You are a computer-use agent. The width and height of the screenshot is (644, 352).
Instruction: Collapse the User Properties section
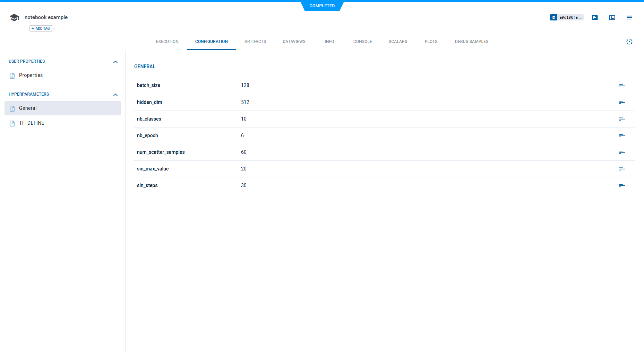[115, 62]
